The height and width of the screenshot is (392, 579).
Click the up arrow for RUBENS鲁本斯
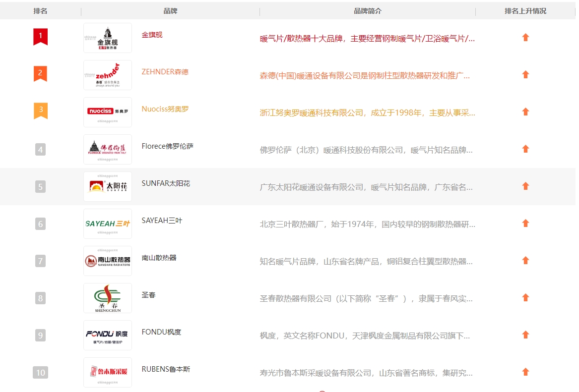525,372
